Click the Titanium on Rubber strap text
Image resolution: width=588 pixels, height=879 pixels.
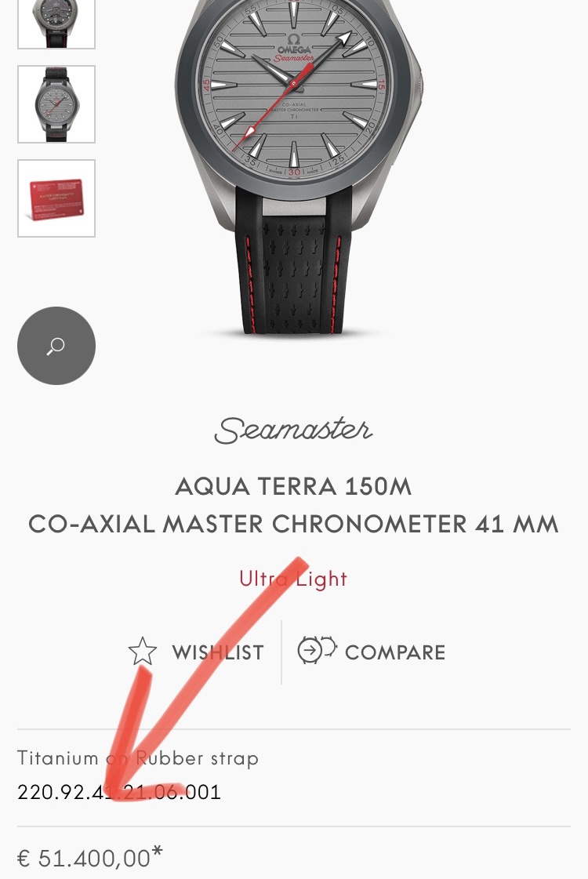[x=138, y=758]
